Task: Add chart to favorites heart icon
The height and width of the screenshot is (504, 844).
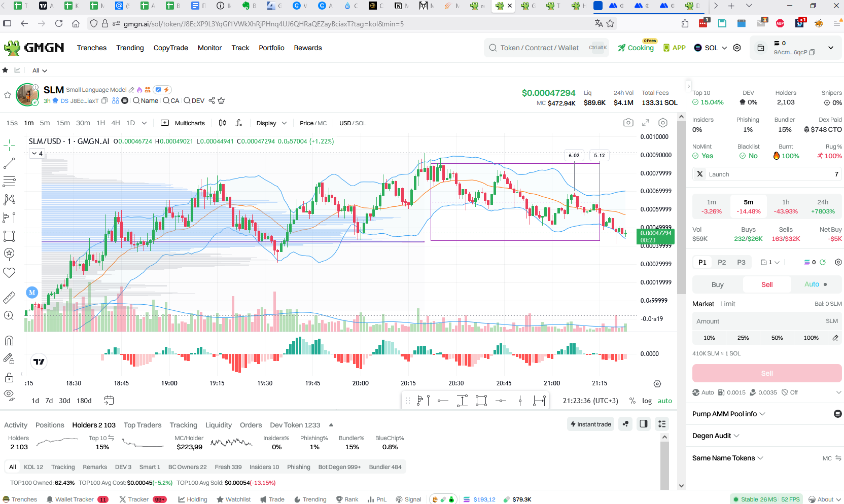Action: (x=9, y=273)
